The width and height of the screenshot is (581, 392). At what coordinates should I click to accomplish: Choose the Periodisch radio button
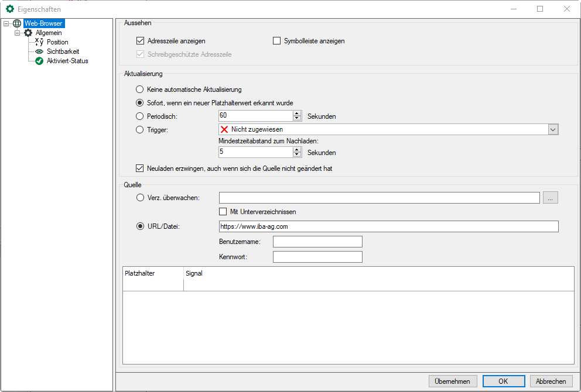click(139, 116)
